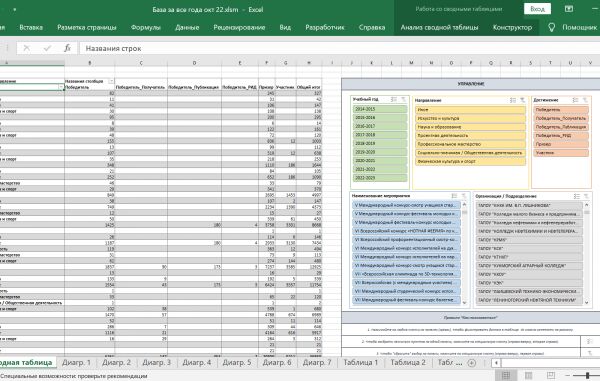Open the Insert Function fx button

[67, 48]
